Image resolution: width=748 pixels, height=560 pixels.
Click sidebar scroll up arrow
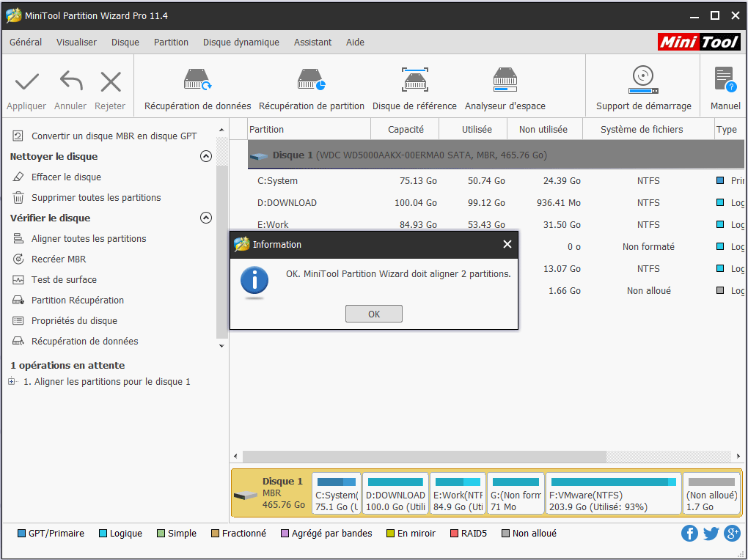[x=221, y=130]
